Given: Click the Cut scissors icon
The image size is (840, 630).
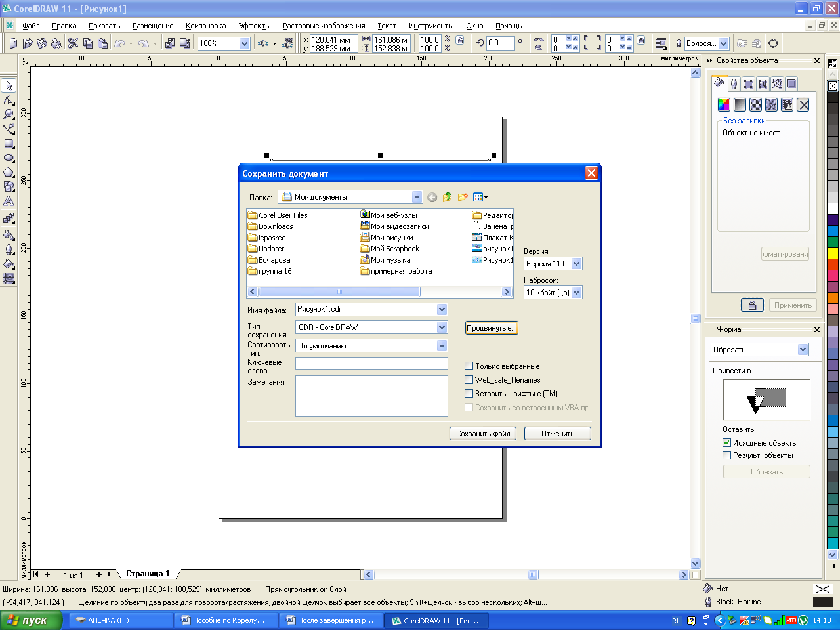Looking at the screenshot, I should click(73, 43).
